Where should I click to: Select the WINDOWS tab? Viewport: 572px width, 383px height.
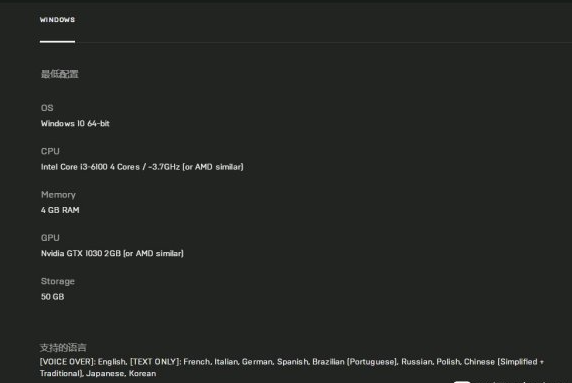[57, 20]
